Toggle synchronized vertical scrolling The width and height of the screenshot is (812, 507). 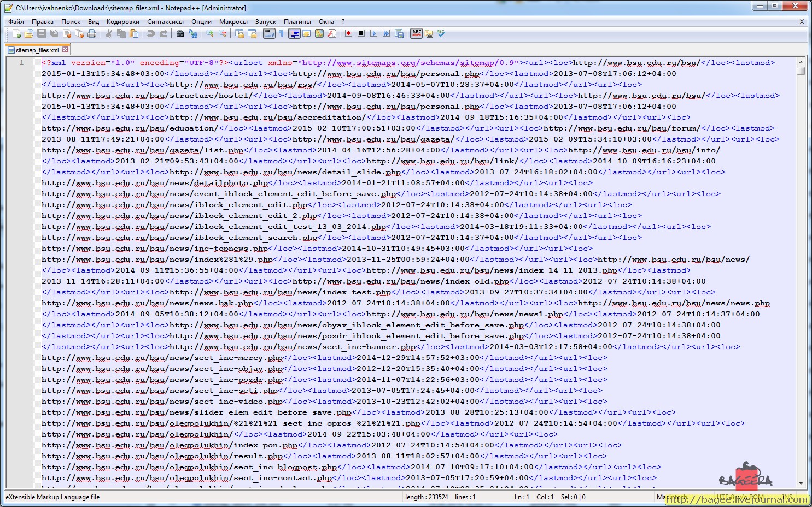click(x=239, y=33)
